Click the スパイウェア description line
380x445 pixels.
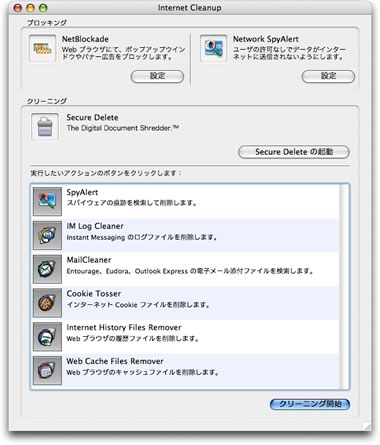click(x=132, y=203)
